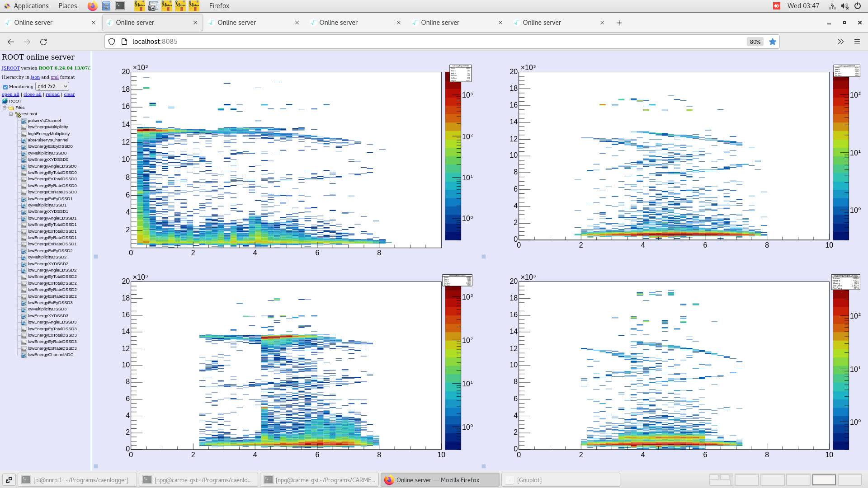This screenshot has height=488, width=868.
Task: Open the grid 2x2 layout dropdown
Action: pyautogui.click(x=52, y=86)
